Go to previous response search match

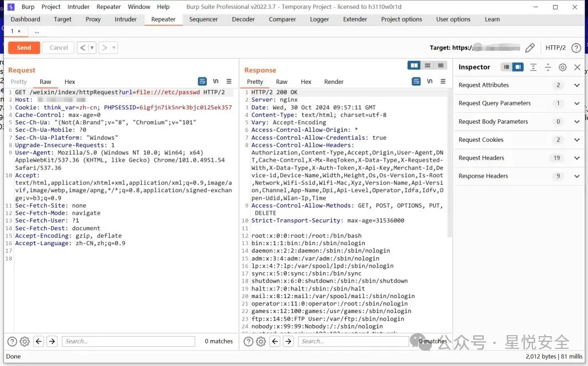275,341
